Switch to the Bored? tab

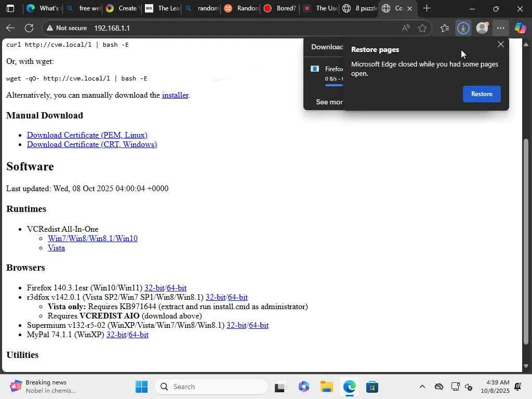(281, 8)
